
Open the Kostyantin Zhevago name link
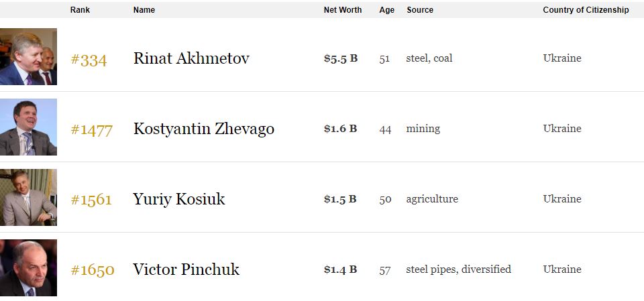[x=203, y=129]
